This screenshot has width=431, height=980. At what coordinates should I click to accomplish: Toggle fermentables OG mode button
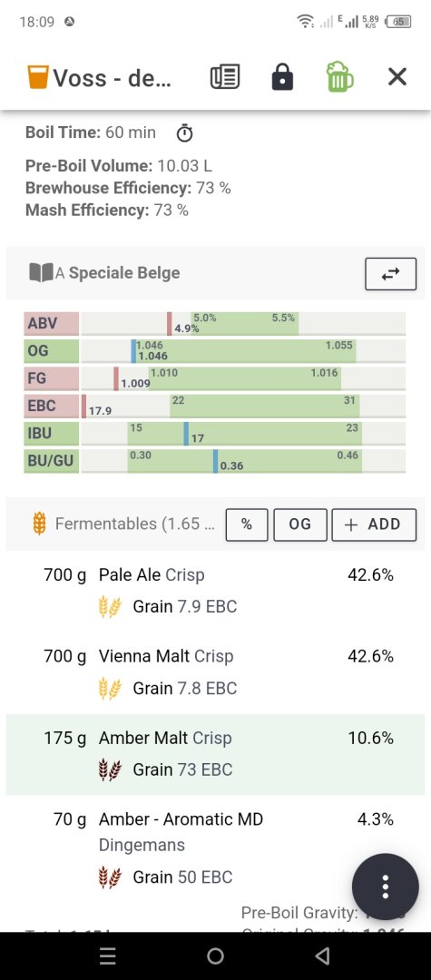pos(299,524)
